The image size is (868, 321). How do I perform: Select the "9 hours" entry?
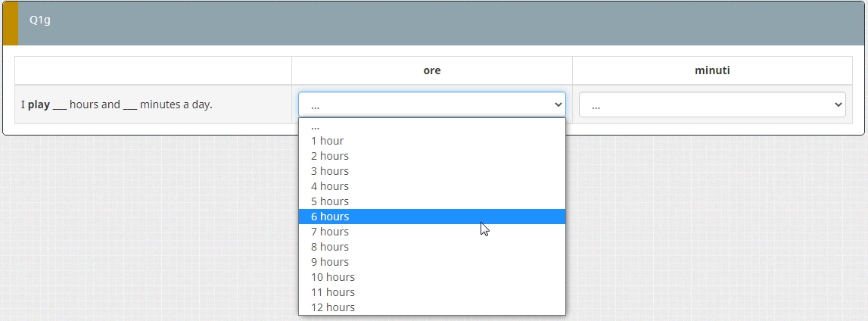[x=330, y=262]
